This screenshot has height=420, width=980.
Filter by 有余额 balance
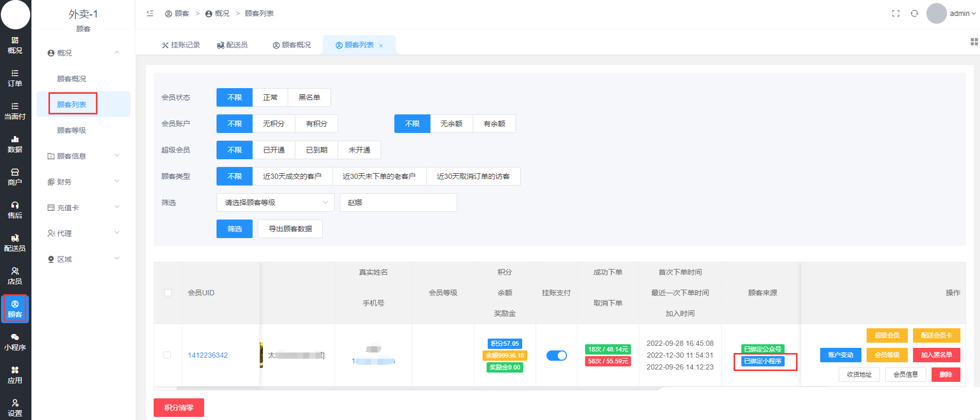[x=494, y=124]
